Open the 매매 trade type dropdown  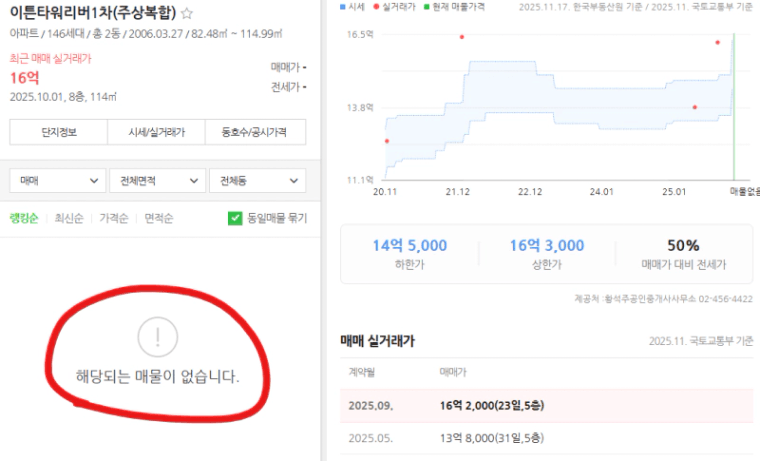(x=58, y=181)
